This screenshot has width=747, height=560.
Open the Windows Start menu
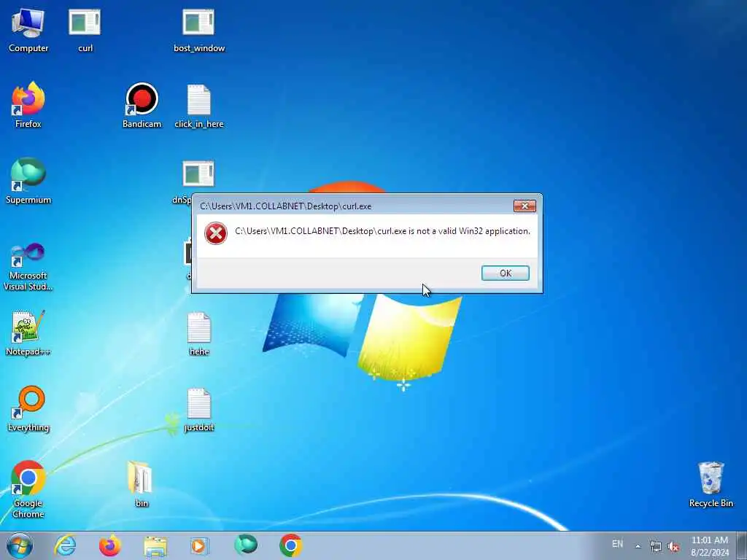pyautogui.click(x=20, y=545)
